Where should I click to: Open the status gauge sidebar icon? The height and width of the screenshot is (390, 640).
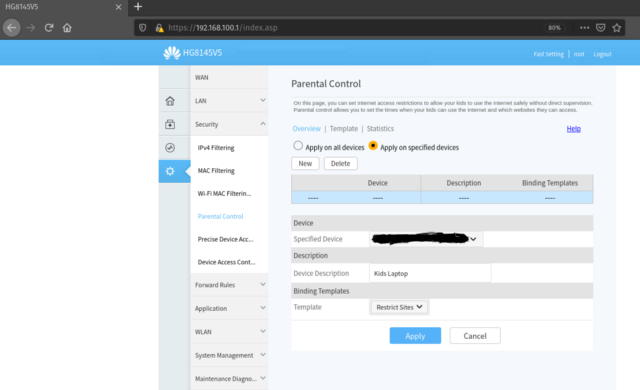coord(170,148)
